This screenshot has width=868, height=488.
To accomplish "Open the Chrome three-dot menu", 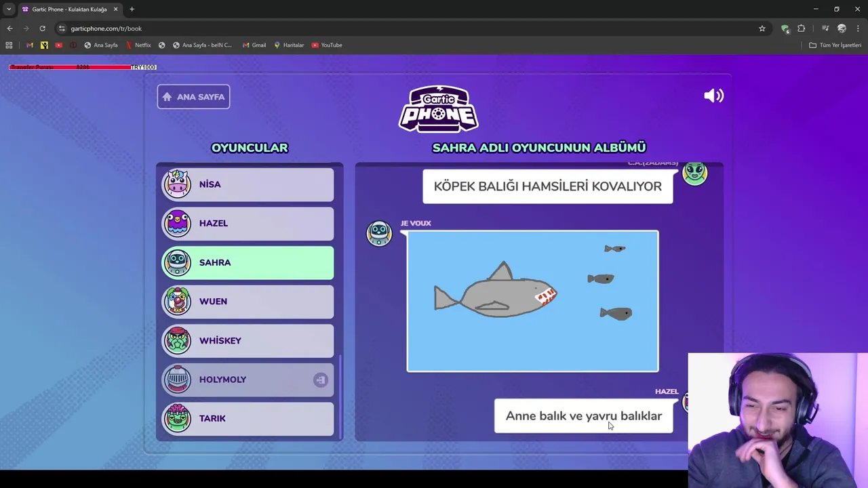I will (858, 28).
